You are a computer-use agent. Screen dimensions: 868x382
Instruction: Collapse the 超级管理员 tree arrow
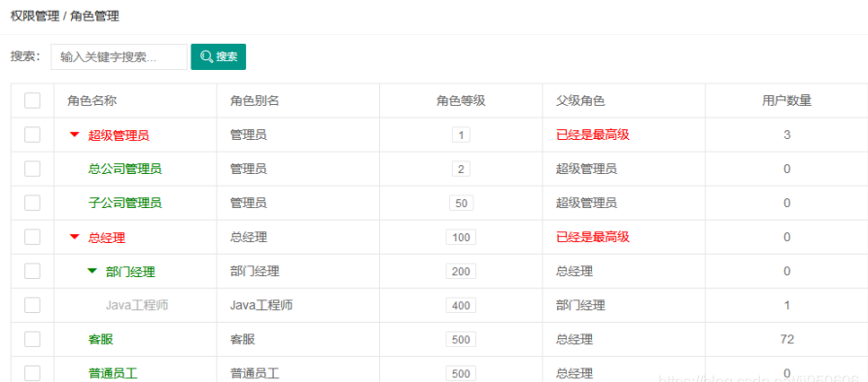75,134
